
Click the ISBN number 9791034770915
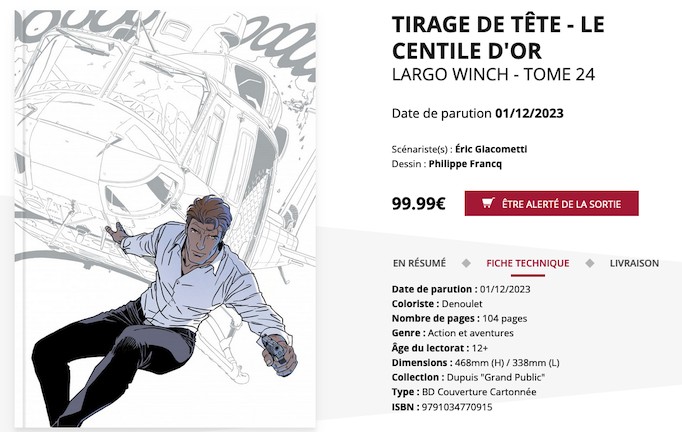coord(457,407)
